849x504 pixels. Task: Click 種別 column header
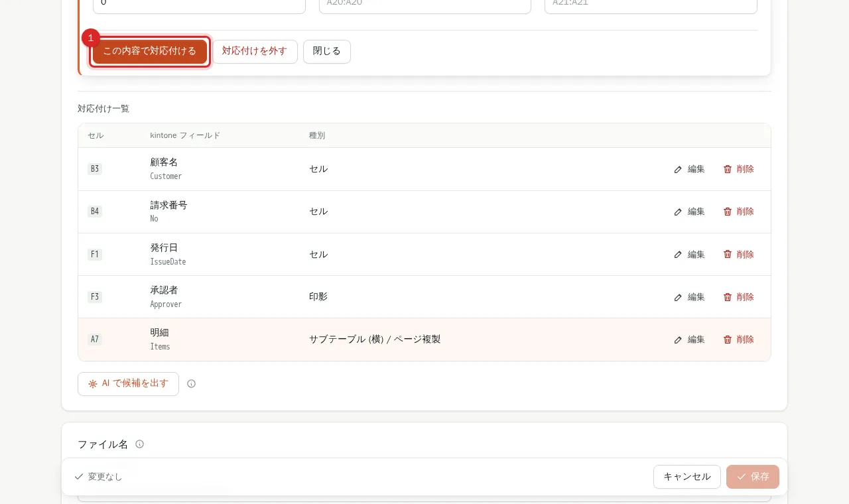317,135
